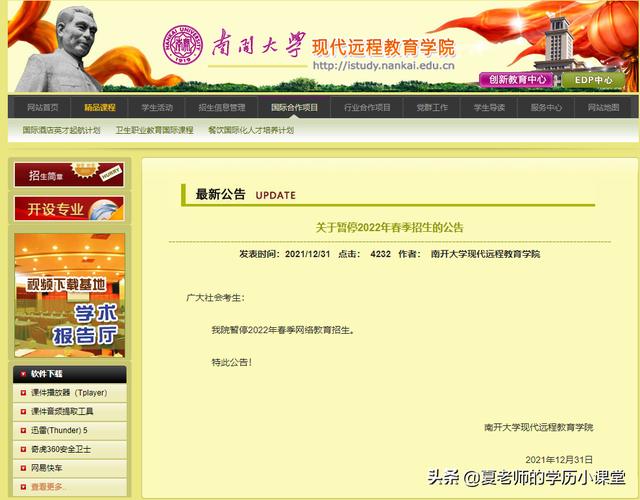The height and width of the screenshot is (500, 640).
Task: Open the 创新教育中心 purple button
Action: 517,79
